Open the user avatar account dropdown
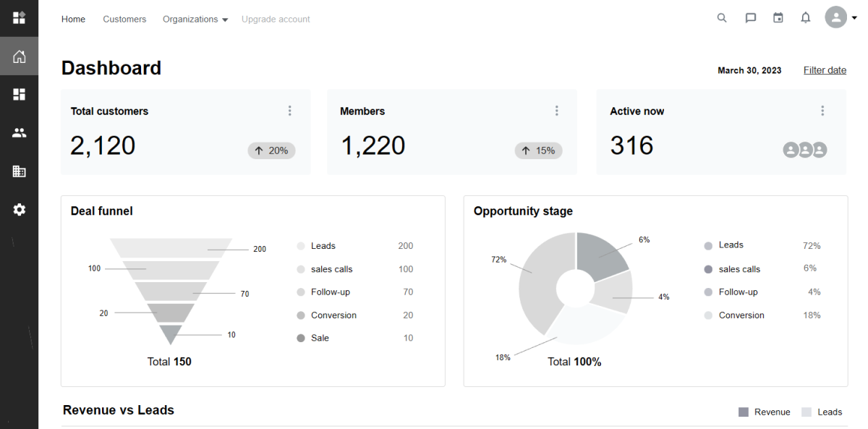868x429 pixels. (841, 17)
